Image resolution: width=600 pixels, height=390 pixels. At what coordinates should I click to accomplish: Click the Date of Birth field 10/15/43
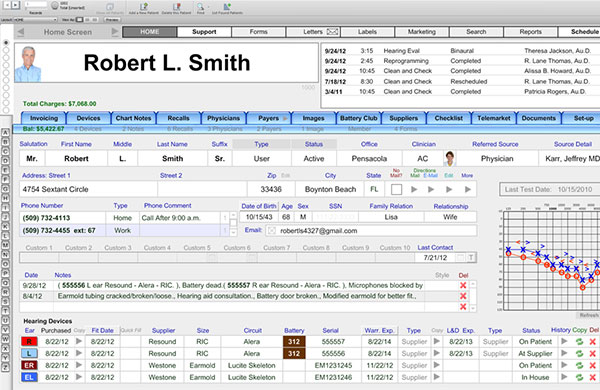coord(259,217)
